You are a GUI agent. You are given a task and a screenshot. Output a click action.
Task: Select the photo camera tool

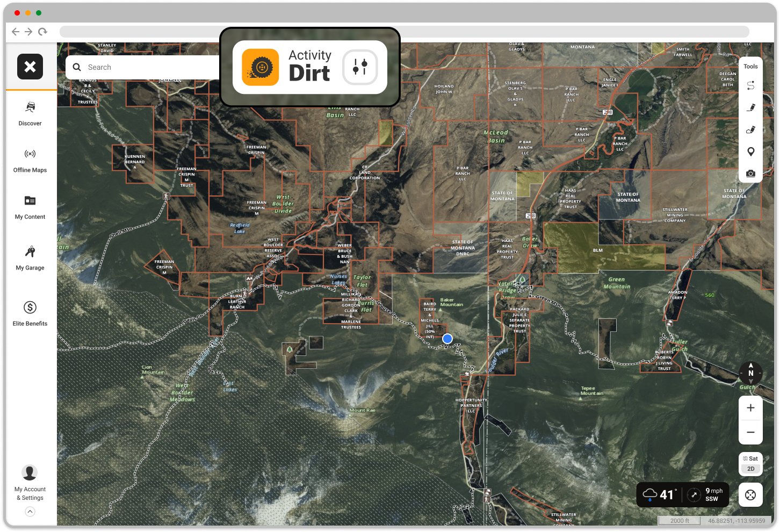[x=750, y=173]
